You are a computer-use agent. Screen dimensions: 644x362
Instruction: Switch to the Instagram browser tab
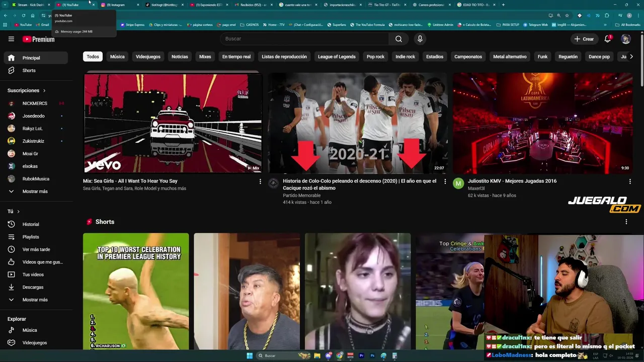click(119, 5)
